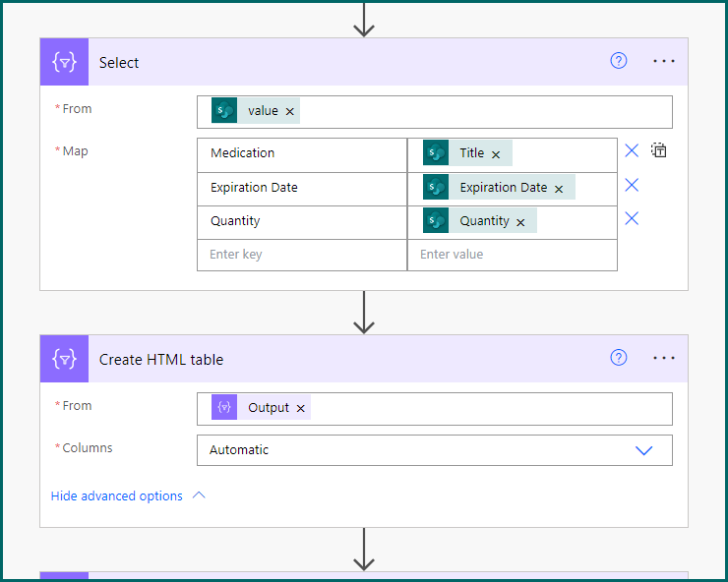This screenshot has width=728, height=582.
Task: Switch Map to text mode icon
Action: [x=659, y=150]
